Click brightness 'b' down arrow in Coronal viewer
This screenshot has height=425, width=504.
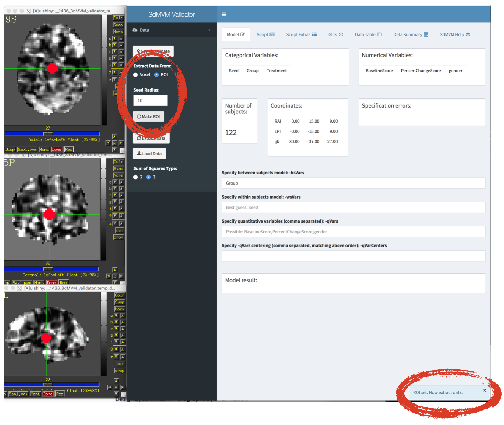pyautogui.click(x=115, y=189)
